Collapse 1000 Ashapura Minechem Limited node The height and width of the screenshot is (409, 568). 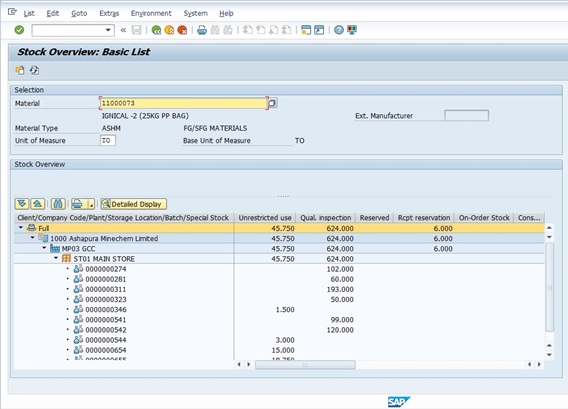[x=32, y=238]
